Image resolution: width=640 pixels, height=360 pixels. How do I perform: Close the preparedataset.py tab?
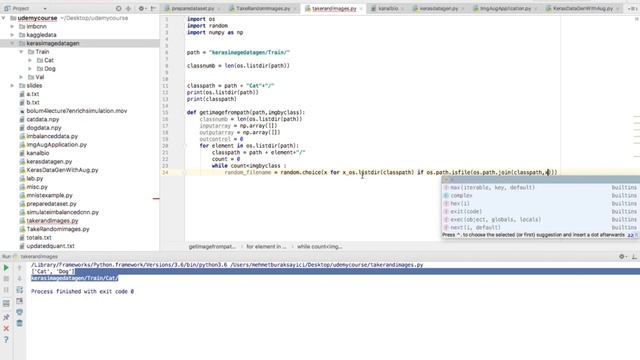[x=219, y=9]
